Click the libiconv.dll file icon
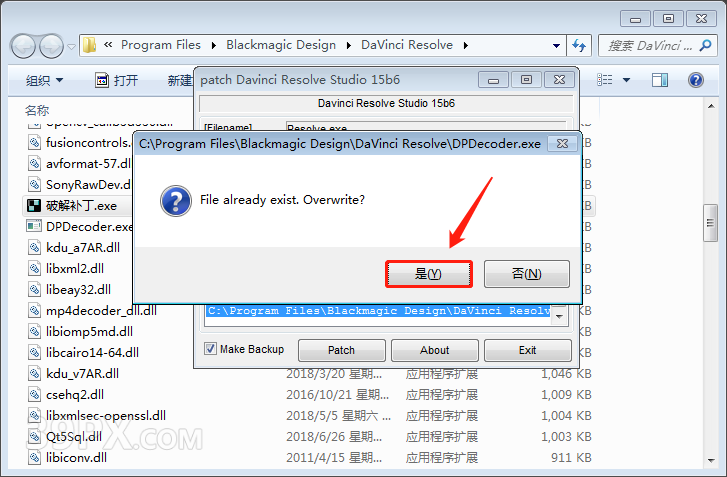 [x=34, y=458]
